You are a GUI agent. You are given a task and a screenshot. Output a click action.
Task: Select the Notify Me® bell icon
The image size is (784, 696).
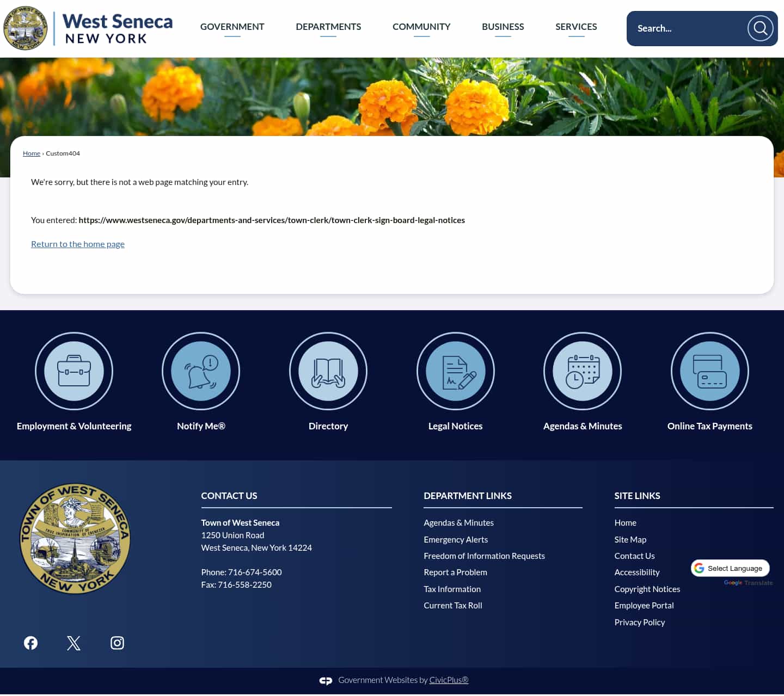200,371
